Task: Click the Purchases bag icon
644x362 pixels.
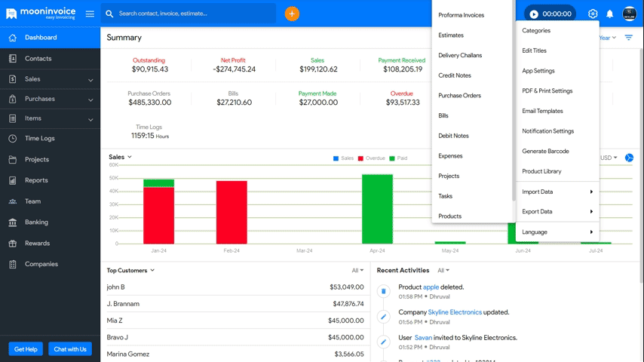Action: pyautogui.click(x=13, y=99)
